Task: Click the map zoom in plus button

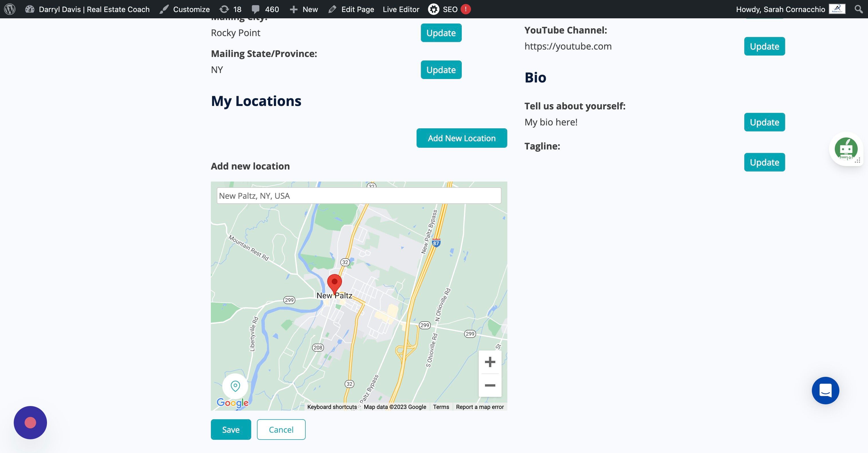Action: (x=490, y=362)
